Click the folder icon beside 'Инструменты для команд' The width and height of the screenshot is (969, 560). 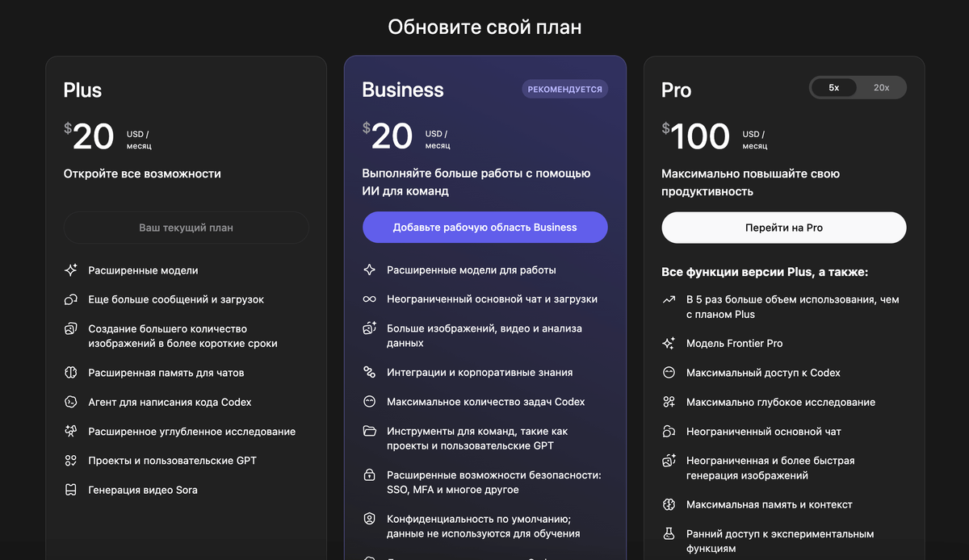370,431
